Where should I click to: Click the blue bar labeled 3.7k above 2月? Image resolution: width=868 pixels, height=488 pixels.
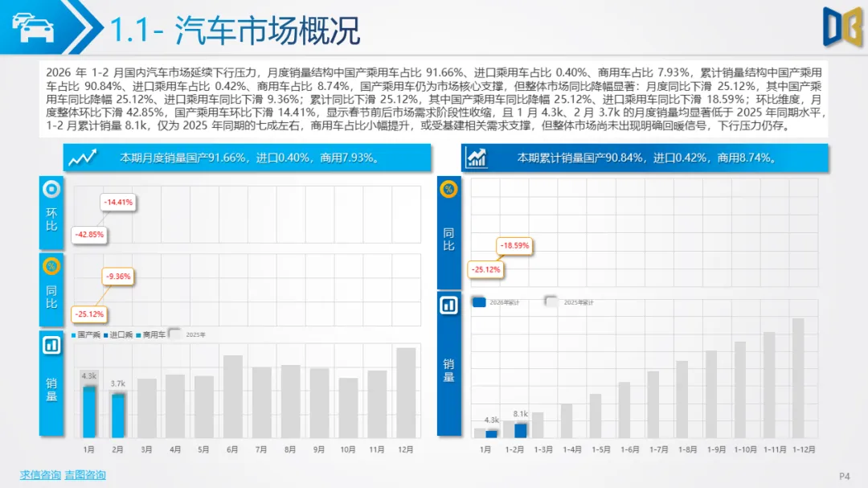point(118,416)
